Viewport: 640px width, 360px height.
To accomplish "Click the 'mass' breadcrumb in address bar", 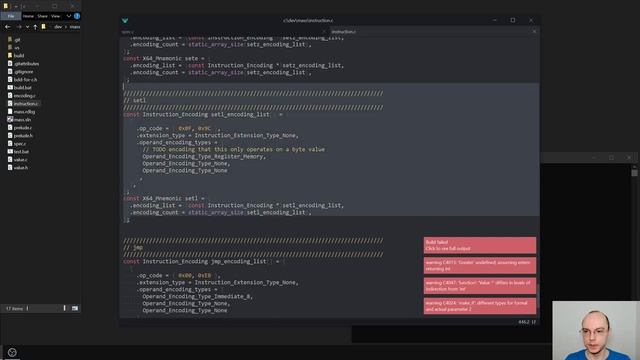I will 75,27.
